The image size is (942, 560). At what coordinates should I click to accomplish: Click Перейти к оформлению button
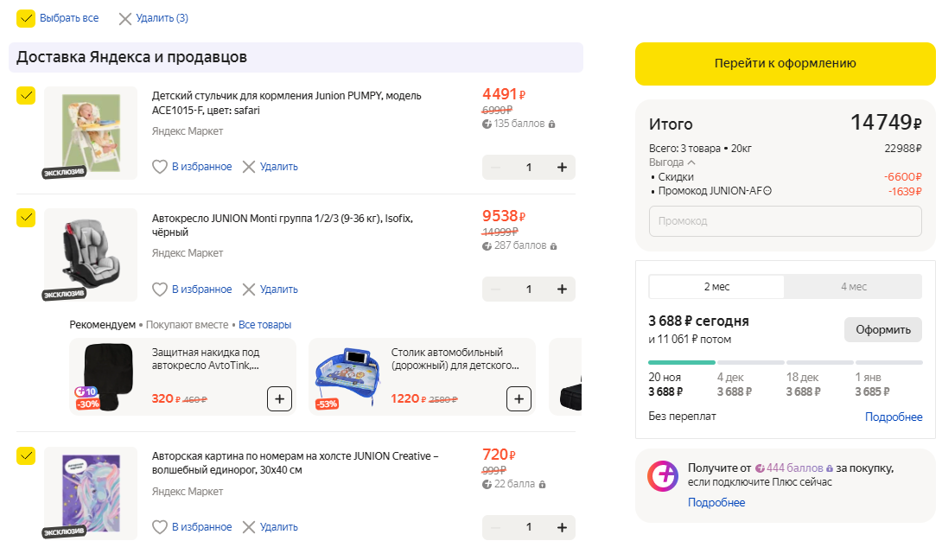[x=785, y=63]
